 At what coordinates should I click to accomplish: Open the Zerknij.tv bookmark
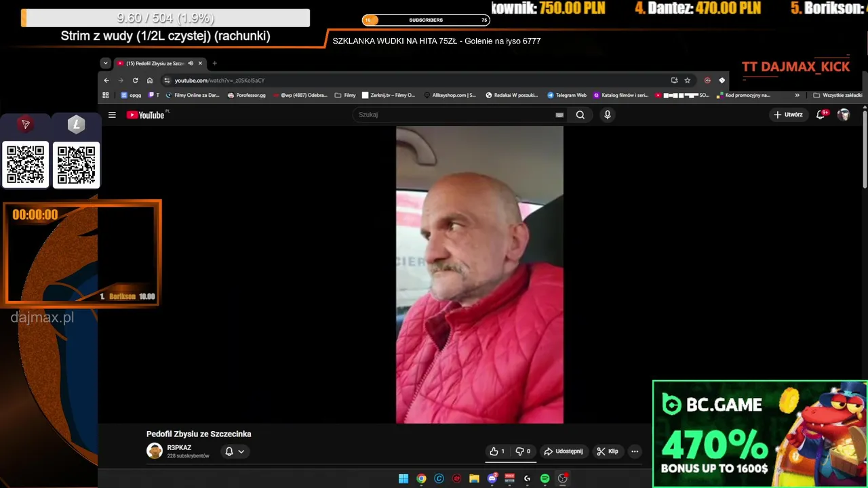tap(389, 96)
